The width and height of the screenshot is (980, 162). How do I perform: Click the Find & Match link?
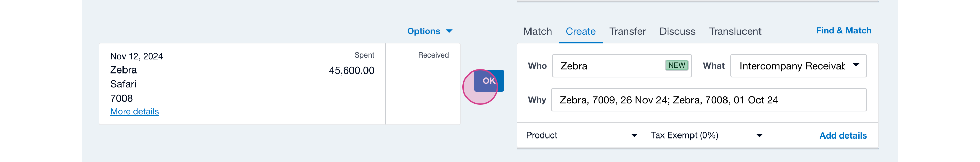(x=843, y=30)
